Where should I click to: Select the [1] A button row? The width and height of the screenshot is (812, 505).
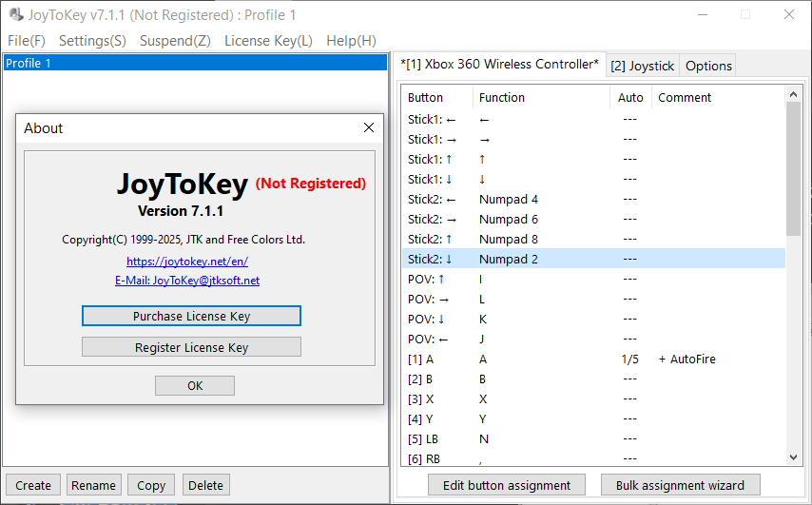[593, 359]
